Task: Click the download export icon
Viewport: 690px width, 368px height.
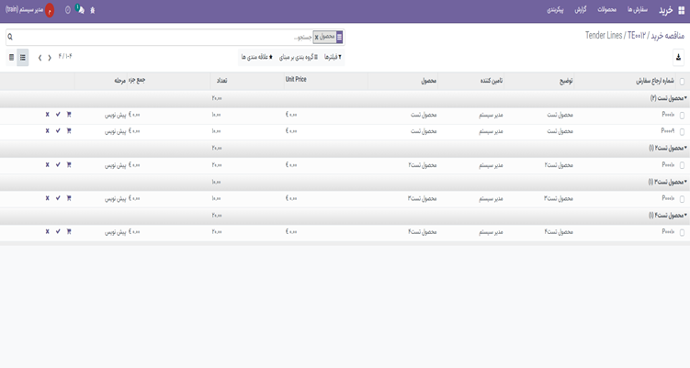Action: pos(678,57)
